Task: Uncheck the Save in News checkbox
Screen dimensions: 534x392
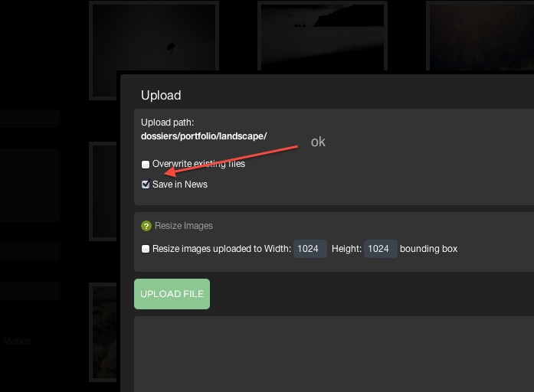Action: coord(146,185)
